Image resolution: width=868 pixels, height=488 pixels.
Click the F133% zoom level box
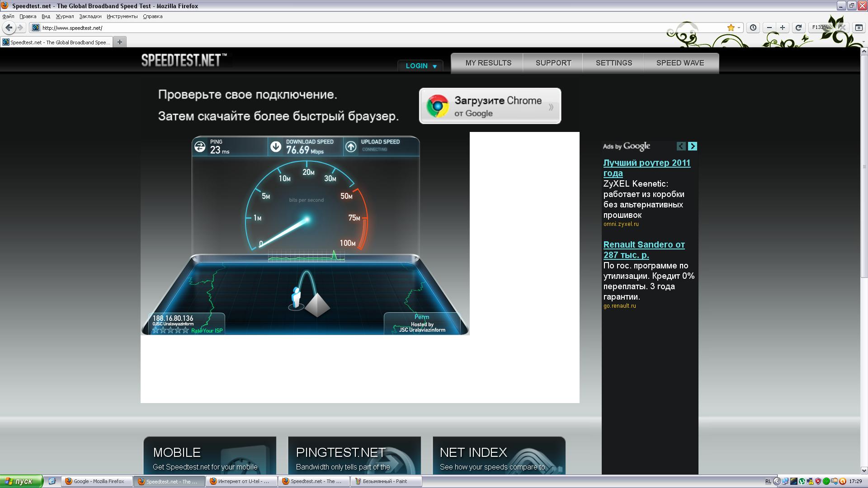tap(820, 28)
